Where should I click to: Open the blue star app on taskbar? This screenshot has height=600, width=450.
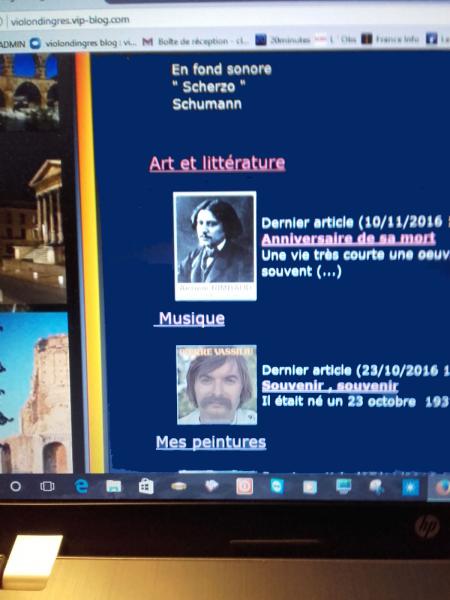click(x=411, y=488)
